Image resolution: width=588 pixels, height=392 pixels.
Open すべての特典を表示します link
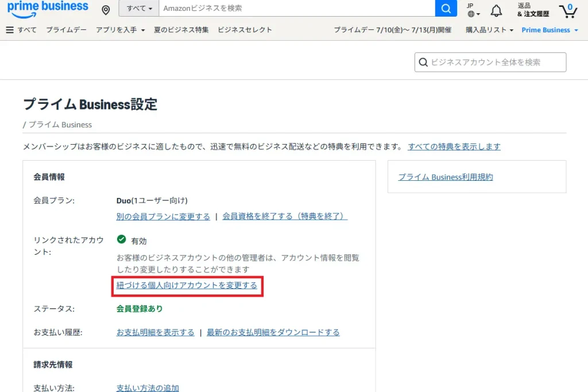click(454, 146)
